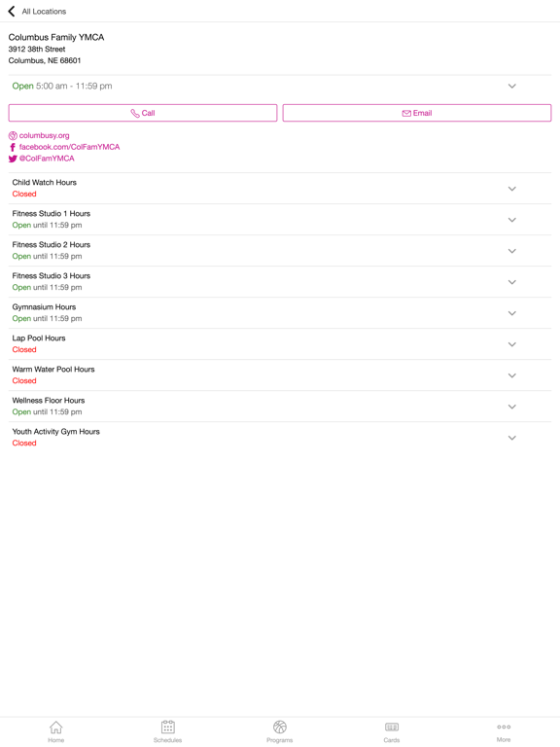Tap 'Closed' status under Child Watch Hours

pyautogui.click(x=24, y=194)
